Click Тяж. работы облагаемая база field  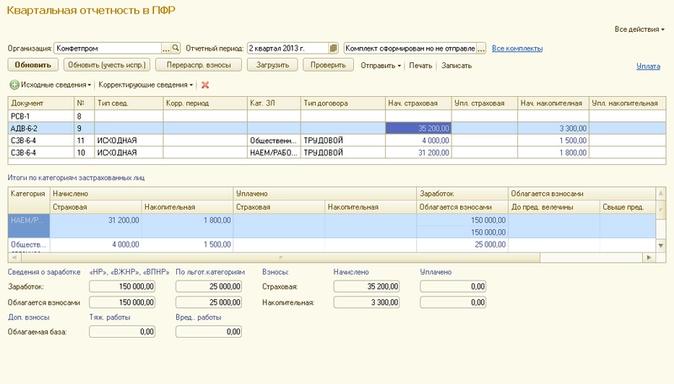[x=122, y=332]
